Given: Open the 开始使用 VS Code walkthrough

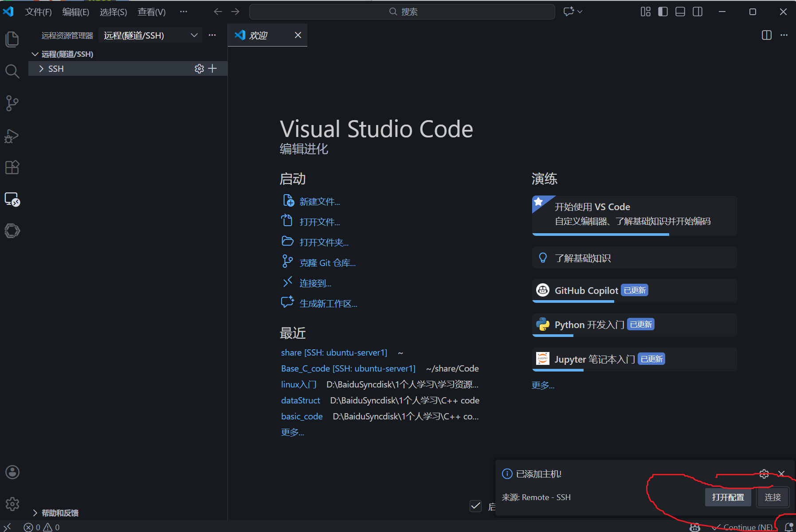Looking at the screenshot, I should [635, 215].
